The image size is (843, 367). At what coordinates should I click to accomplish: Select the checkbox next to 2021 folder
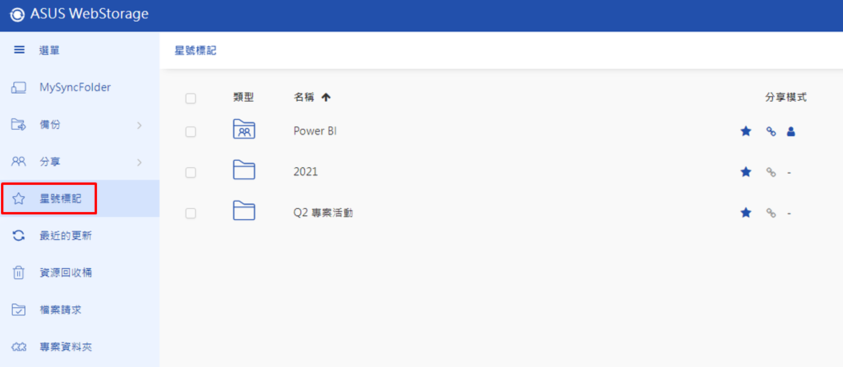point(190,172)
